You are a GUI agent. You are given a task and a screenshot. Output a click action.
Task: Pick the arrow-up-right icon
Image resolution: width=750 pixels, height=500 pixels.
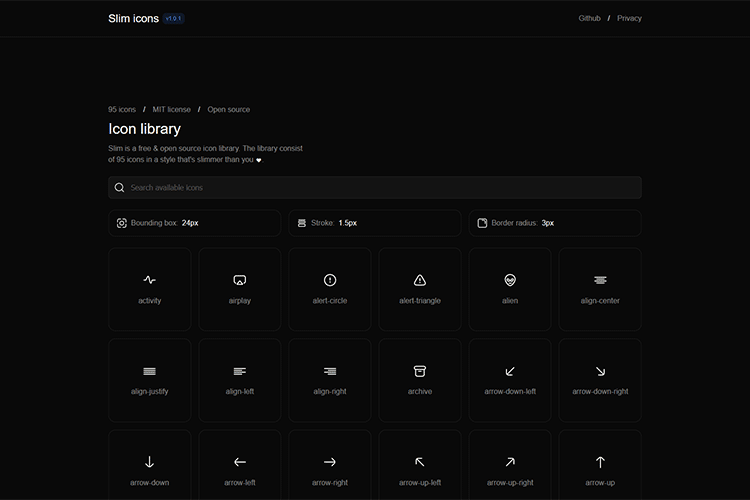click(510, 468)
